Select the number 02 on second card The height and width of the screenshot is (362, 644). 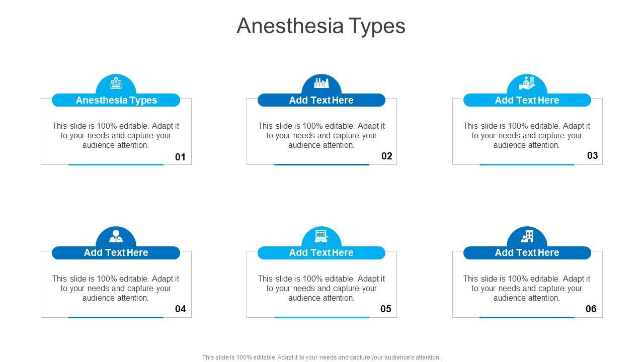[x=386, y=156]
